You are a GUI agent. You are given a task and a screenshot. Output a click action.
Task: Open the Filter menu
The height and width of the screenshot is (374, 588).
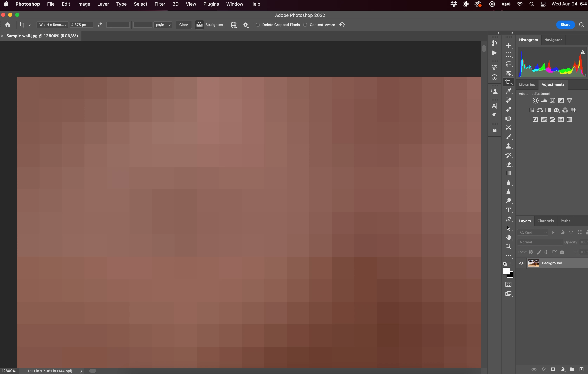(160, 4)
